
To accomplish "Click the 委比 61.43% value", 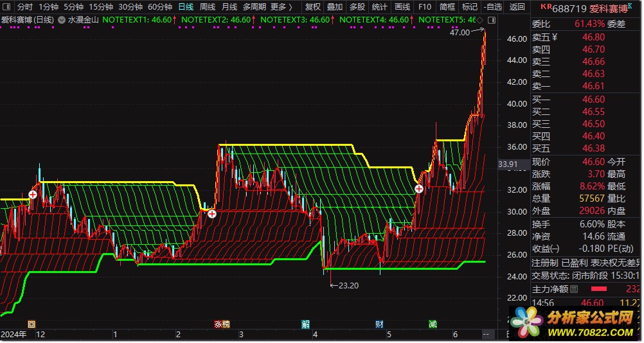I will click(590, 24).
